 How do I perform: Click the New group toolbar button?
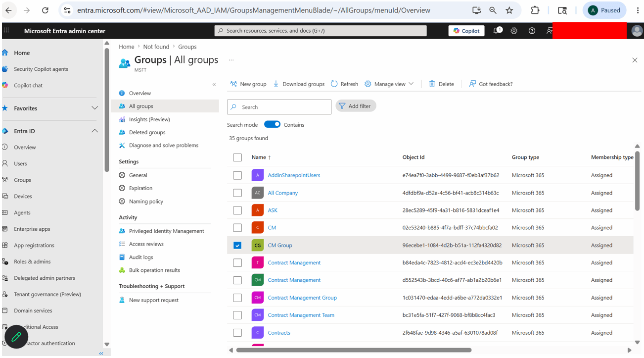(x=248, y=84)
